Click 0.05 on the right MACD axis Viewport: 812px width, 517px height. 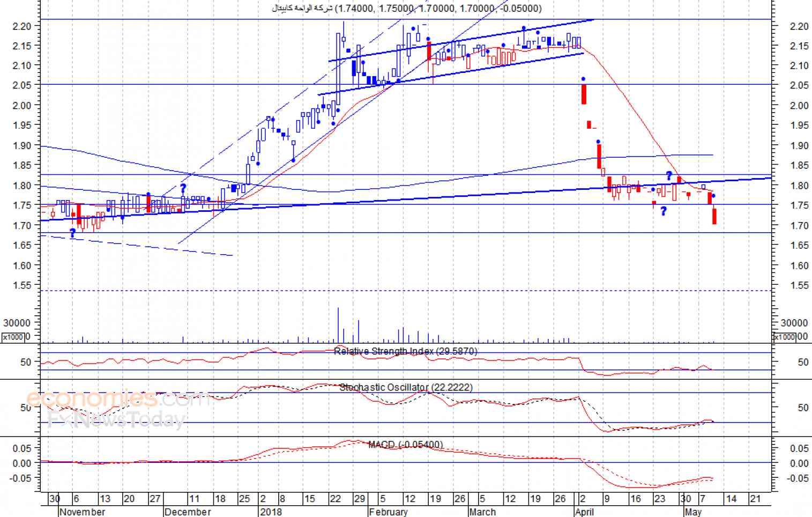point(799,448)
